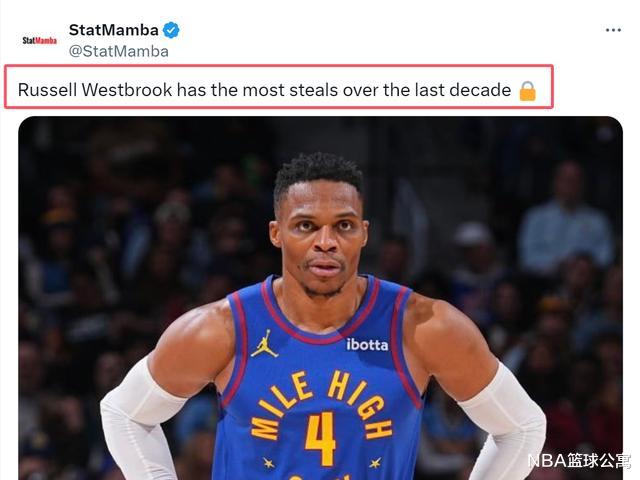This screenshot has width=640, height=480.
Task: Click the orange lock emoji in the tweet
Action: 527,91
